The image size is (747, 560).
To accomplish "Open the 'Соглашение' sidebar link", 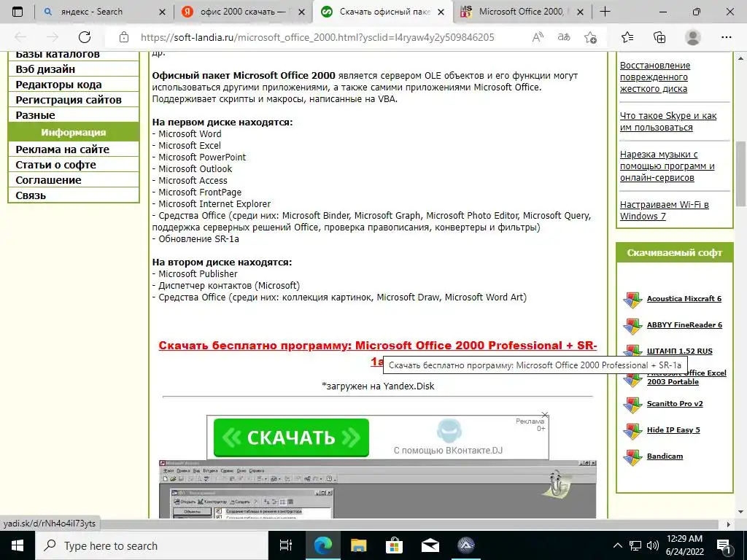I will pyautogui.click(x=74, y=179).
